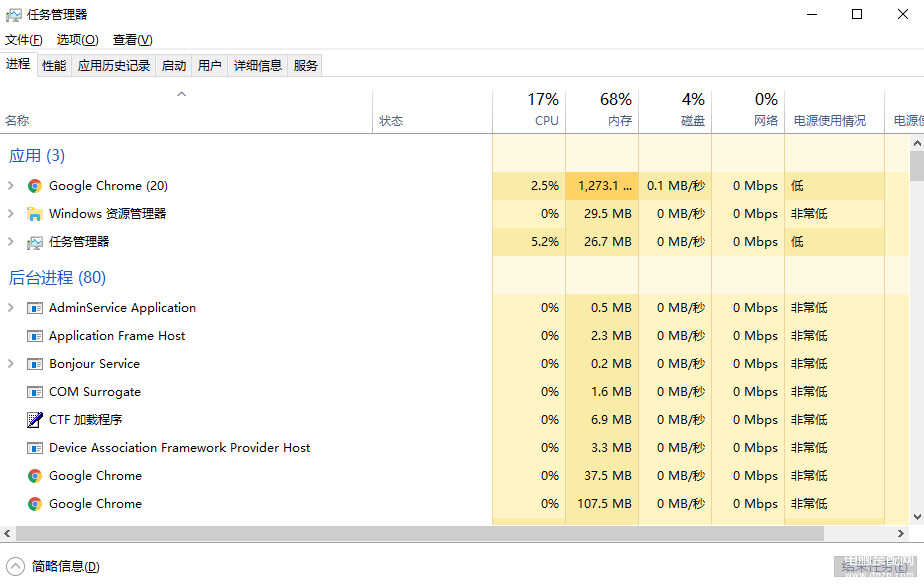Click the 简略信息(D) link
Screen dimensions: 924x588
[x=65, y=567]
